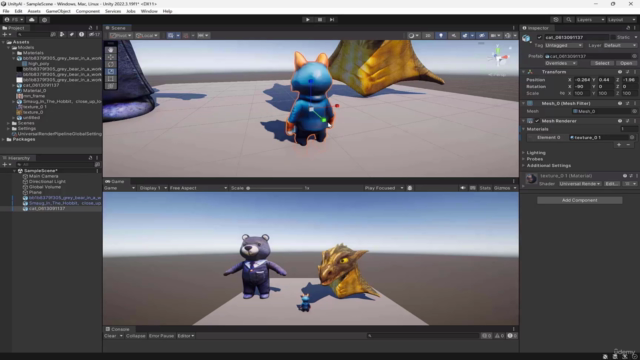The height and width of the screenshot is (360, 640).
Task: Open the prefab Overrides dropdown
Action: 560,63
